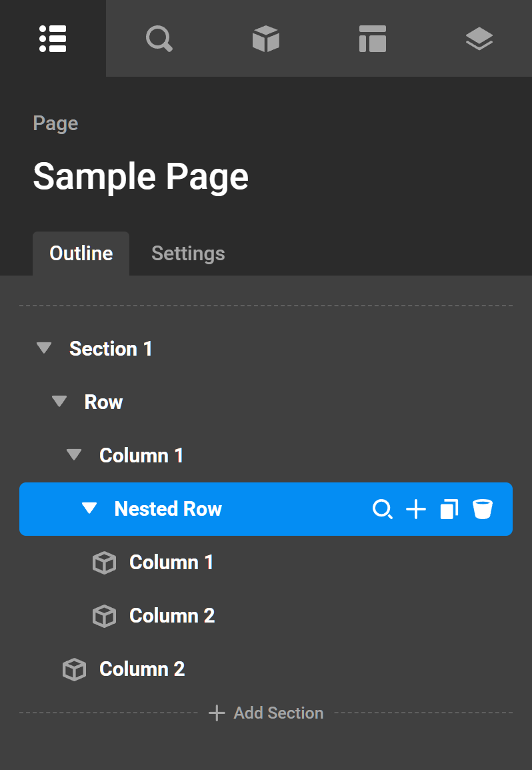The height and width of the screenshot is (770, 532).
Task: Click the Add Section button
Action: (x=266, y=713)
